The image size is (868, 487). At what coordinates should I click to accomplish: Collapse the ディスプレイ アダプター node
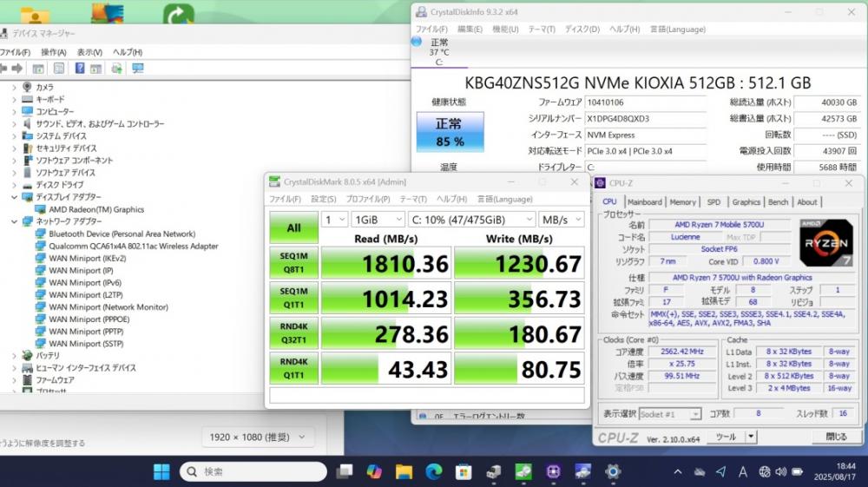15,197
